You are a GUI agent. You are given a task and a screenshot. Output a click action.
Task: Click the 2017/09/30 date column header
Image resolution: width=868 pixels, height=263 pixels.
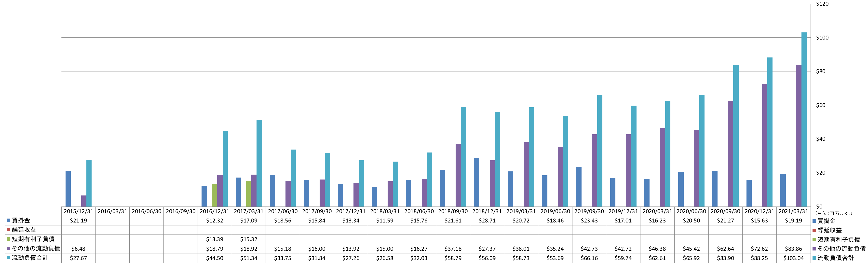(317, 211)
